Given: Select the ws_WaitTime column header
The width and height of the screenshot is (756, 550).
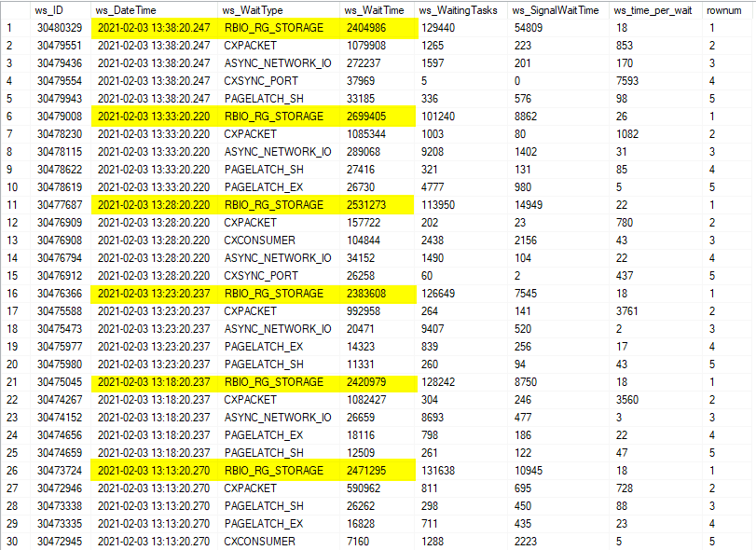Looking at the screenshot, I should coord(373,10).
